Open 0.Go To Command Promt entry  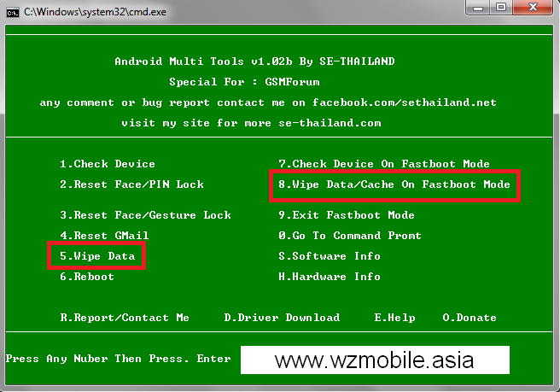(x=350, y=236)
